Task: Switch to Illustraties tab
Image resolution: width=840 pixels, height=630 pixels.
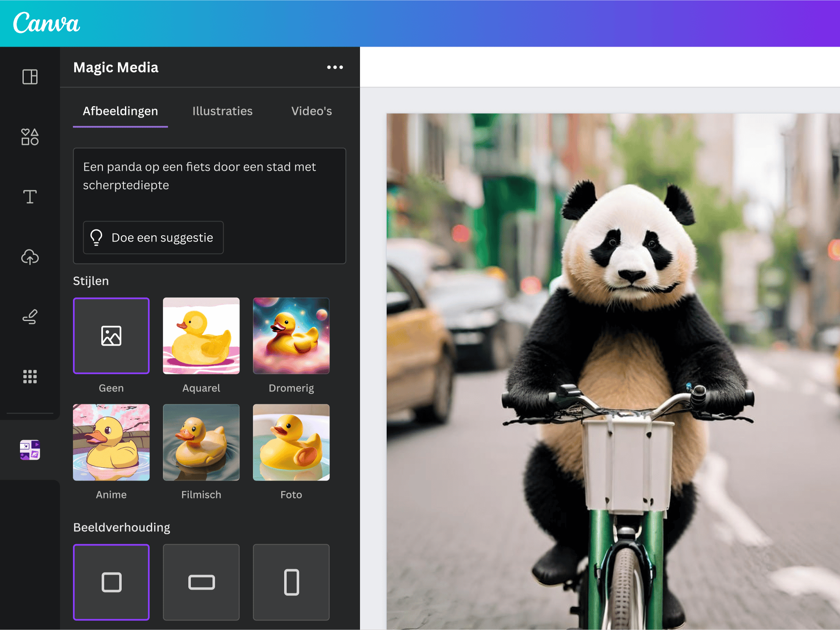Action: coord(222,110)
